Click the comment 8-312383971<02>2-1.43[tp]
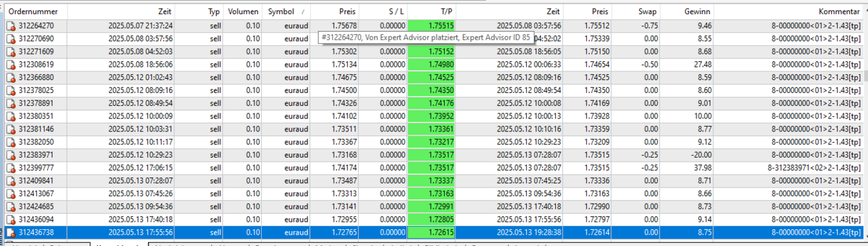Image resolution: width=868 pixels, height=246 pixels. coord(814,168)
